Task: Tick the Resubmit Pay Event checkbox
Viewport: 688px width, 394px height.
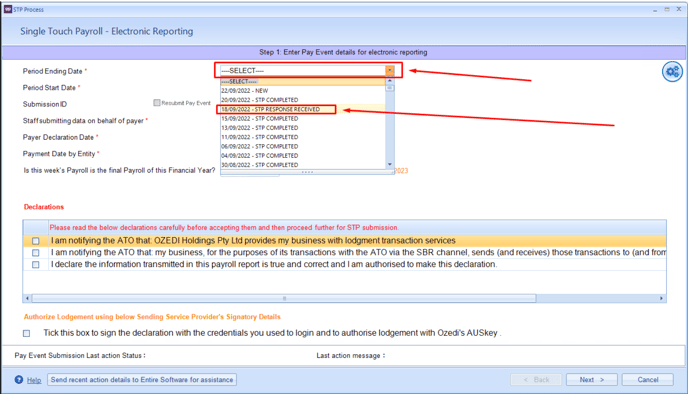Action: [x=157, y=103]
